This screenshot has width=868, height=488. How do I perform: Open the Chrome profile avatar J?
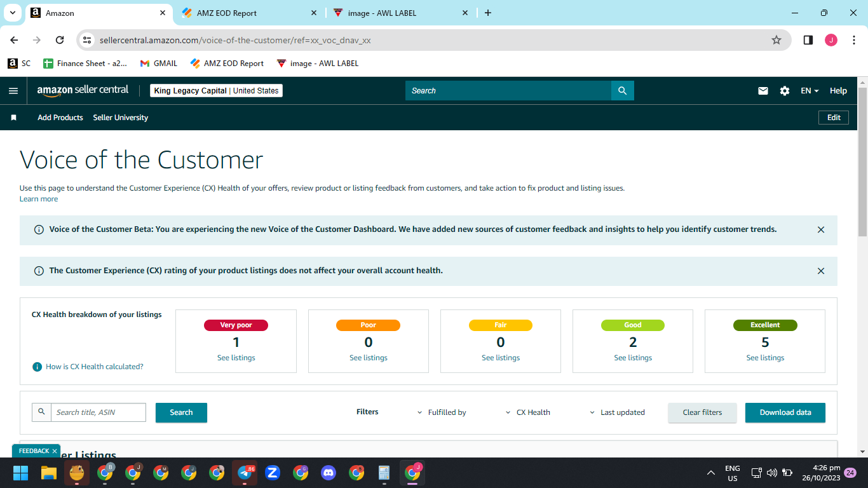pos(831,40)
